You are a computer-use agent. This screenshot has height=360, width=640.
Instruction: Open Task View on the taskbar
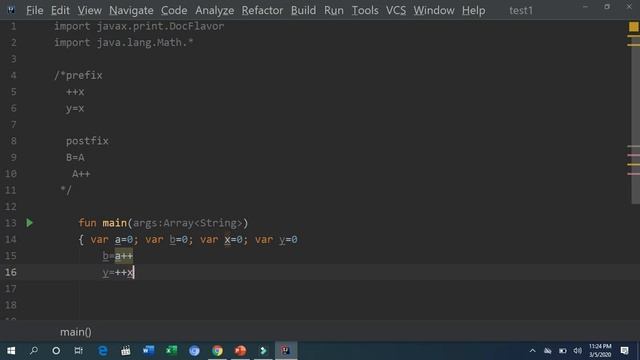[x=78, y=351]
